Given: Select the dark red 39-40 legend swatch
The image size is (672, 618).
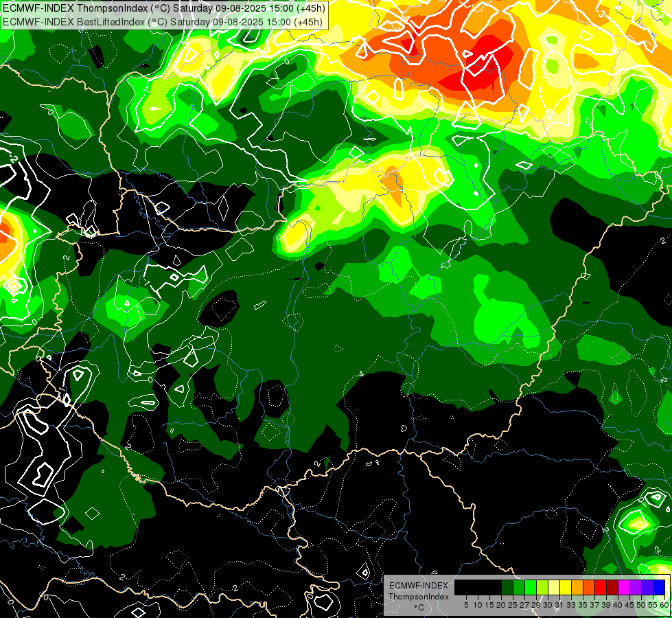Looking at the screenshot, I should pyautogui.click(x=612, y=588).
